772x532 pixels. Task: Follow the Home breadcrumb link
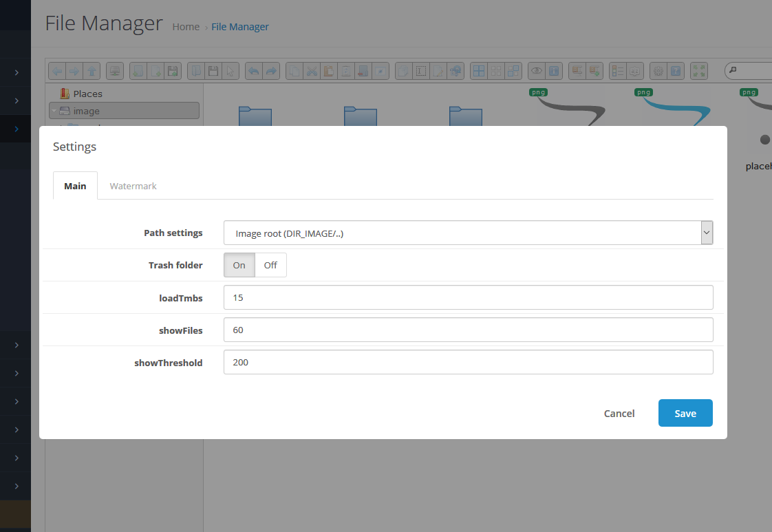coord(186,27)
